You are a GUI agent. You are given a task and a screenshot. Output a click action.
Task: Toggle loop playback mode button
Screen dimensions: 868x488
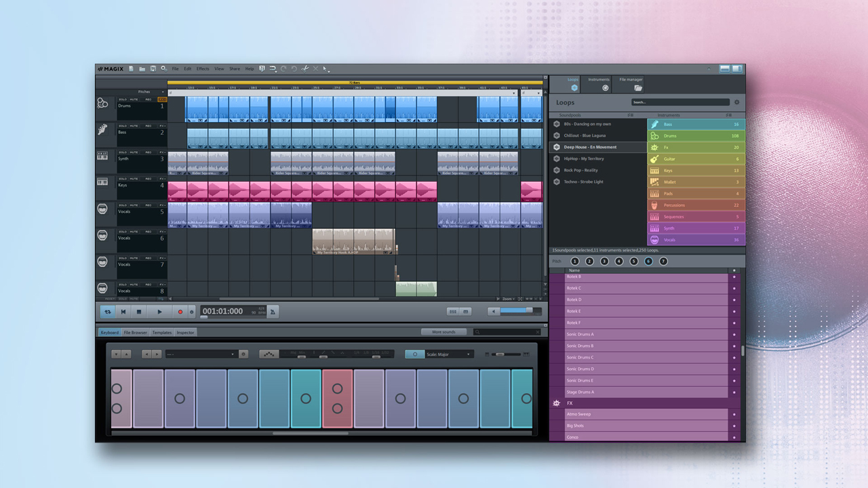point(107,312)
